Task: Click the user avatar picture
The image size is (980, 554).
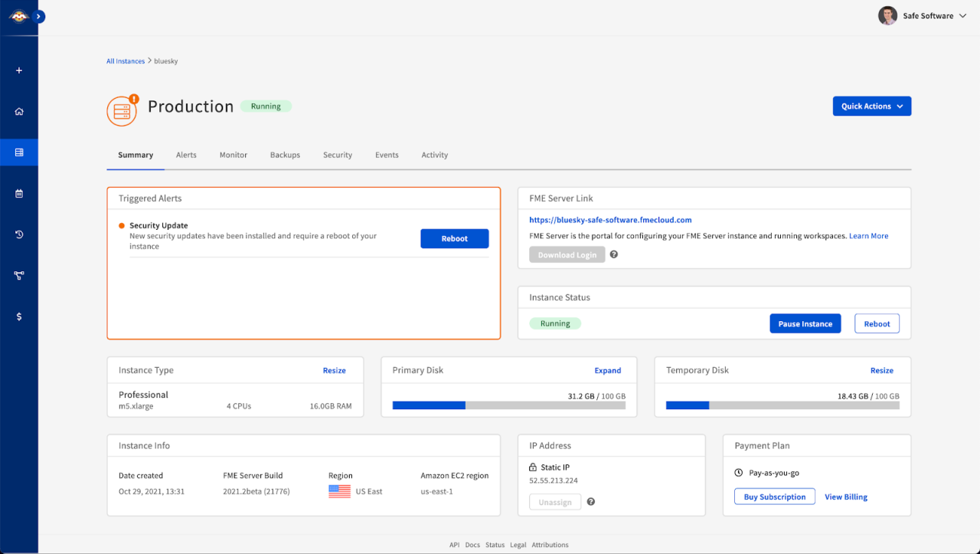Action: [887, 15]
